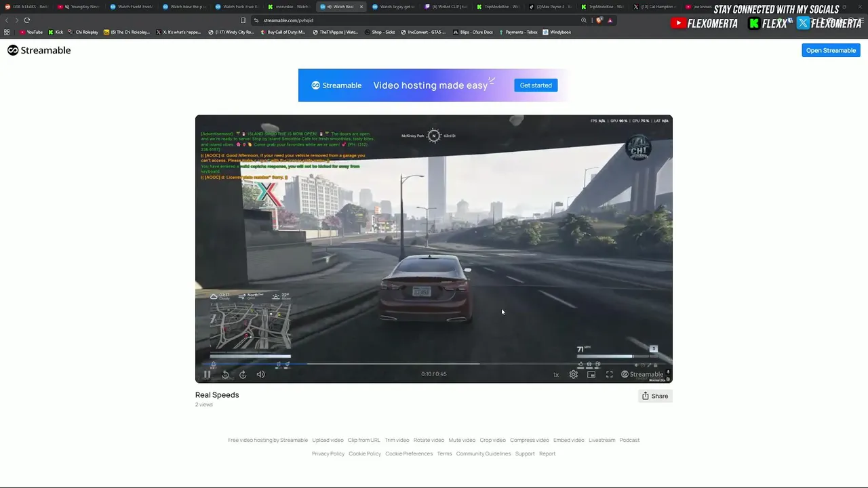
Task: Click the Streamable watermark logo in player
Action: coord(642,374)
